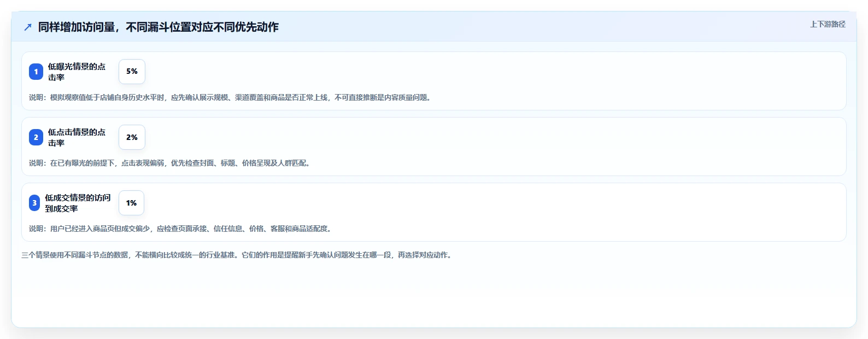Viewport: 868px width, 339px height.
Task: Click the note starting 说明：模拟观察值低于店铺
Action: pos(231,97)
